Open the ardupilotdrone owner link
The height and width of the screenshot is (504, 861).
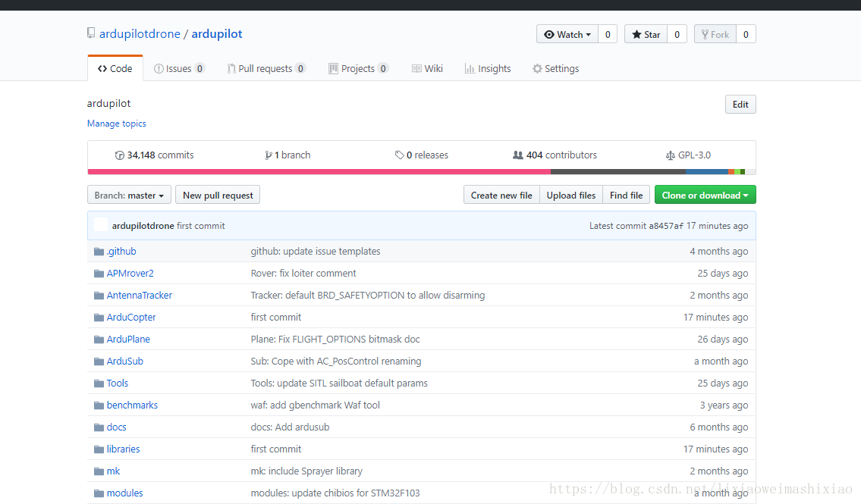point(140,34)
